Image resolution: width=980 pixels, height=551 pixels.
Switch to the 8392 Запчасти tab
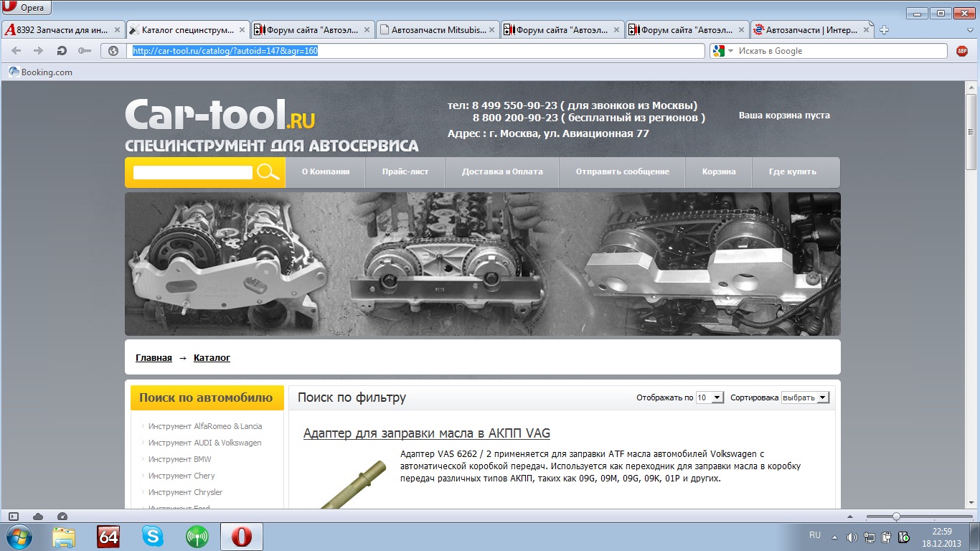[63, 30]
